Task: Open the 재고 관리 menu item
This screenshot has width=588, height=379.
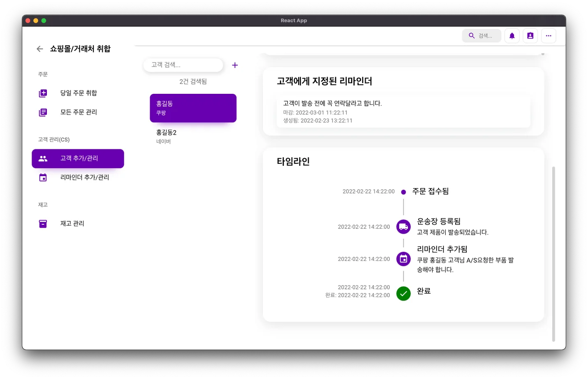Action: (78, 223)
